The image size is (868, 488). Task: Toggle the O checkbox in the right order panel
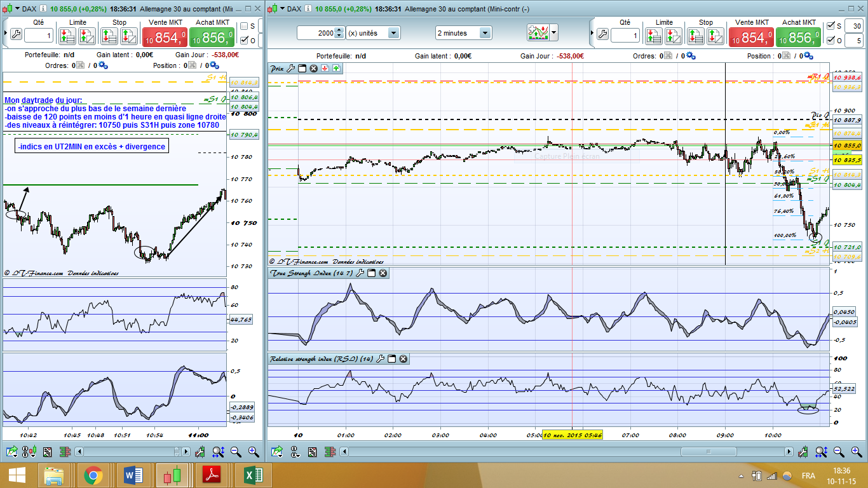pyautogui.click(x=831, y=41)
